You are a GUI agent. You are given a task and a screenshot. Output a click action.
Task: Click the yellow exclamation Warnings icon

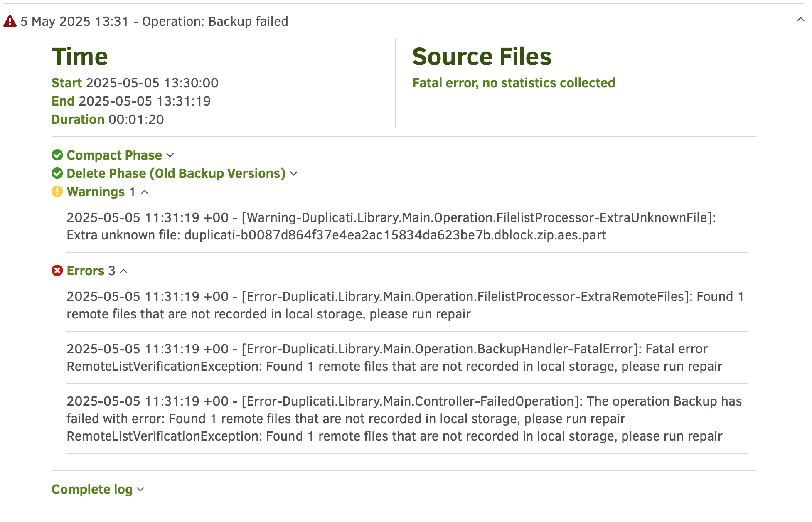coord(57,192)
